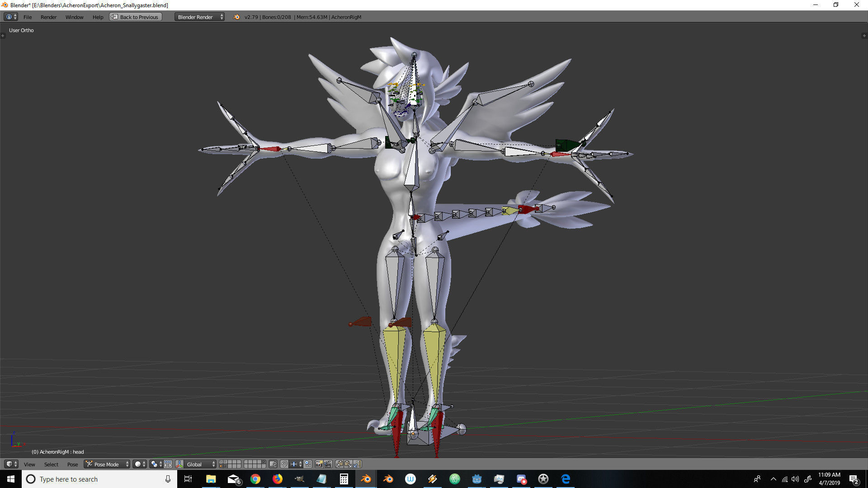Expand the left region toggle plus icon
The image size is (868, 488).
coord(3,36)
